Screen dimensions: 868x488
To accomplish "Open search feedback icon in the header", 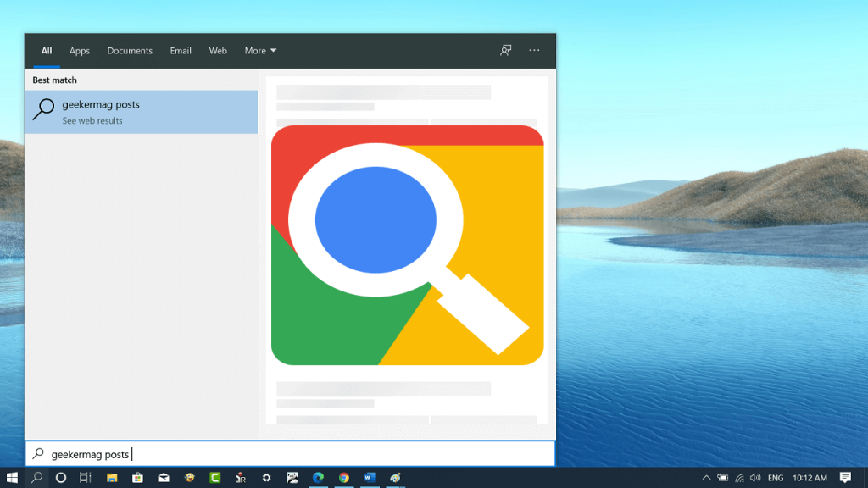I will tap(505, 50).
